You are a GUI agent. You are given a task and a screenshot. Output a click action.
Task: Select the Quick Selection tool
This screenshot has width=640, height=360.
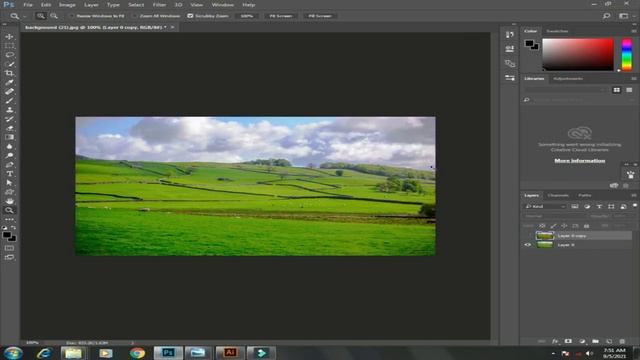(9, 64)
